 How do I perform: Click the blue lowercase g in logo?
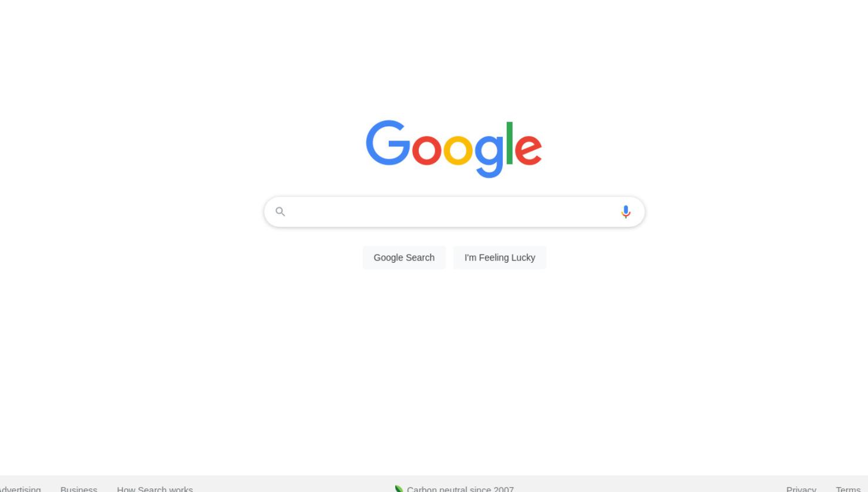489,156
